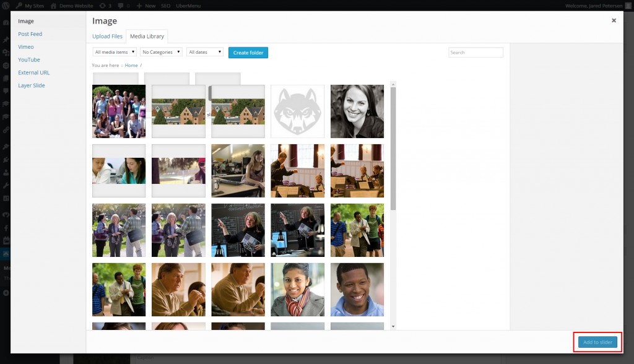
Task: Click the scroll-down arrow of media grid
Action: coord(393,326)
